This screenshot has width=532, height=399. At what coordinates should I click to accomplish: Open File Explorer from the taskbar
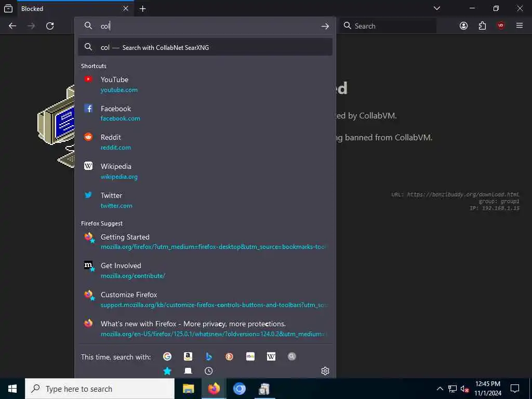tap(188, 389)
